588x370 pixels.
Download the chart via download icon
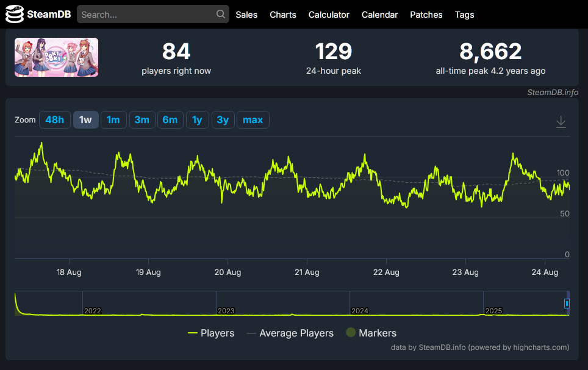(x=561, y=122)
